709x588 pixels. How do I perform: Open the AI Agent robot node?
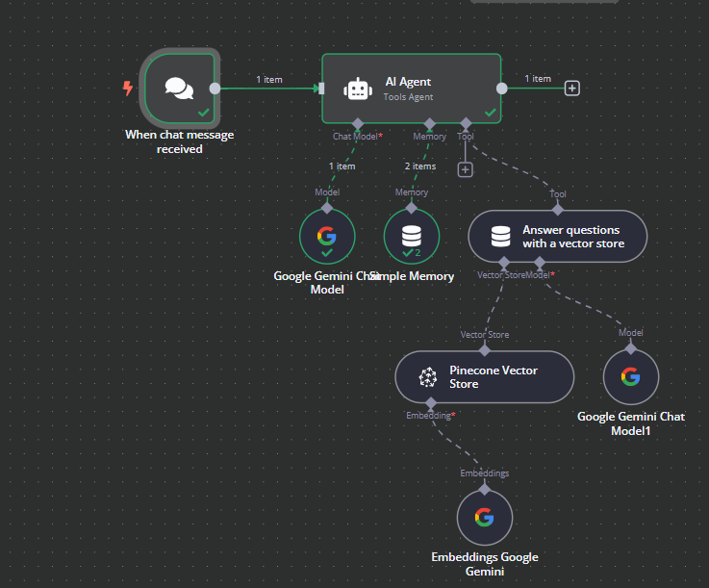[x=411, y=89]
